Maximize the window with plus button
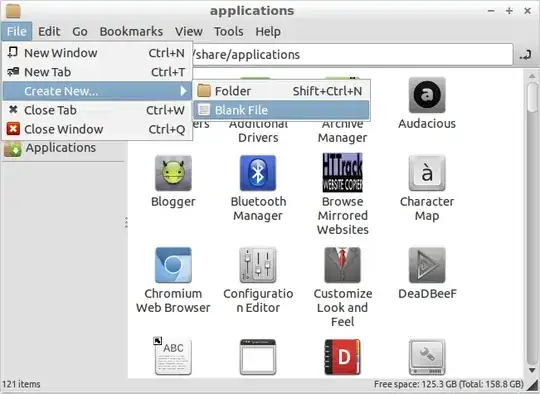540x394 pixels. click(x=509, y=11)
